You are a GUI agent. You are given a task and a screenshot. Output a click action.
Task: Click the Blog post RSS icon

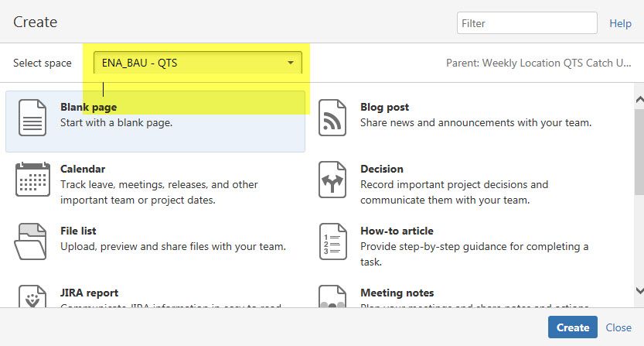point(332,118)
